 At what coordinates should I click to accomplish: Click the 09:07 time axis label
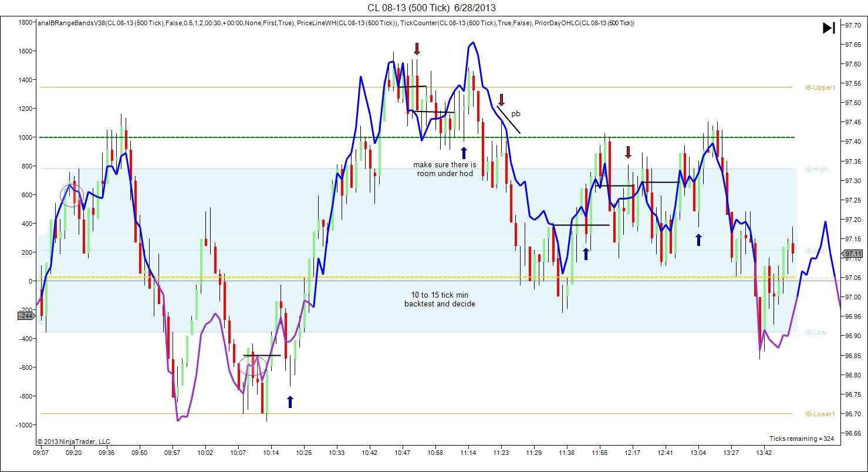point(41,453)
